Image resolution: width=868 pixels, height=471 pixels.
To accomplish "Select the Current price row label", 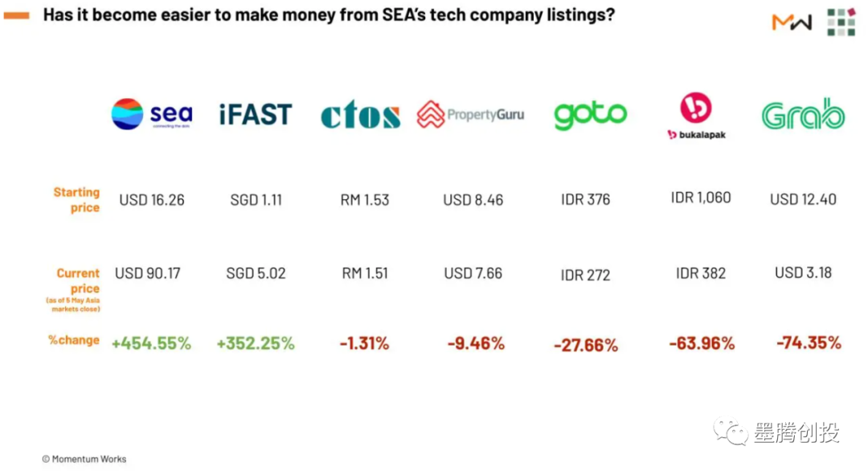I will 78,281.
